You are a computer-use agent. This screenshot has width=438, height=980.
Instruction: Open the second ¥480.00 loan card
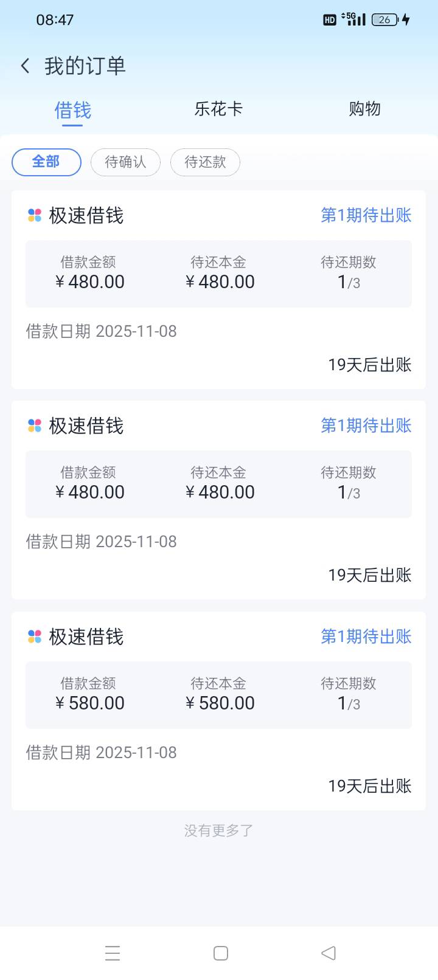pyautogui.click(x=218, y=500)
